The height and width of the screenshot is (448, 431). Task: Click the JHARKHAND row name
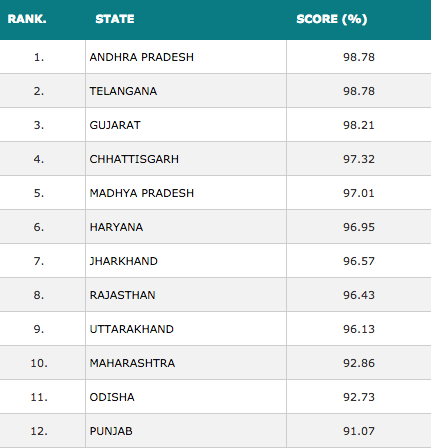[123, 261]
